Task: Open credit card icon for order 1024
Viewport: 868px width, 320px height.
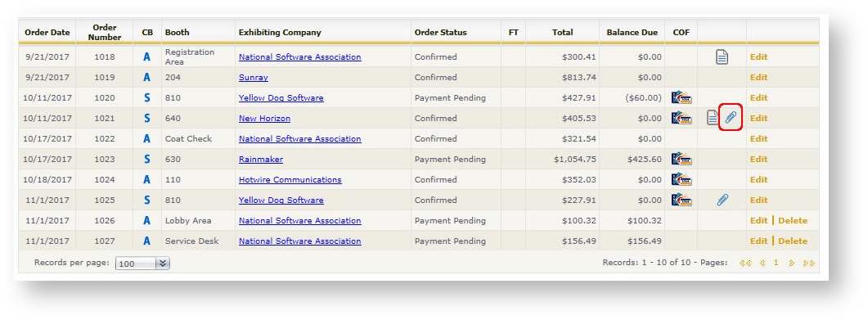Action: [x=681, y=179]
